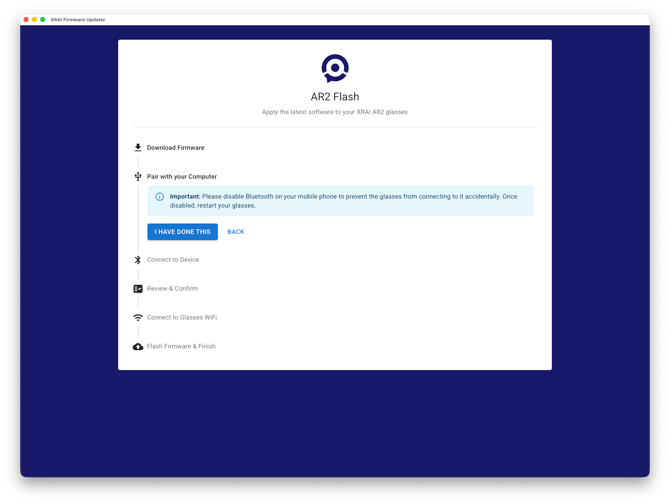This screenshot has height=504, width=670.
Task: Confirm with the I HAVE DONE THIS button
Action: (x=182, y=231)
